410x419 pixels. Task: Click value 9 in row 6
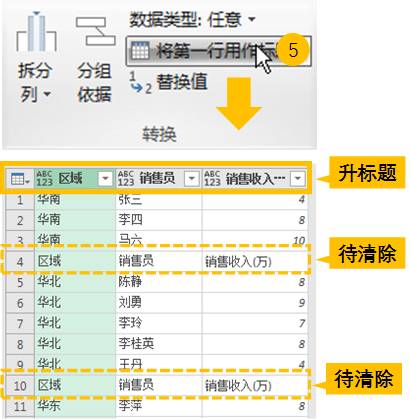click(x=254, y=303)
